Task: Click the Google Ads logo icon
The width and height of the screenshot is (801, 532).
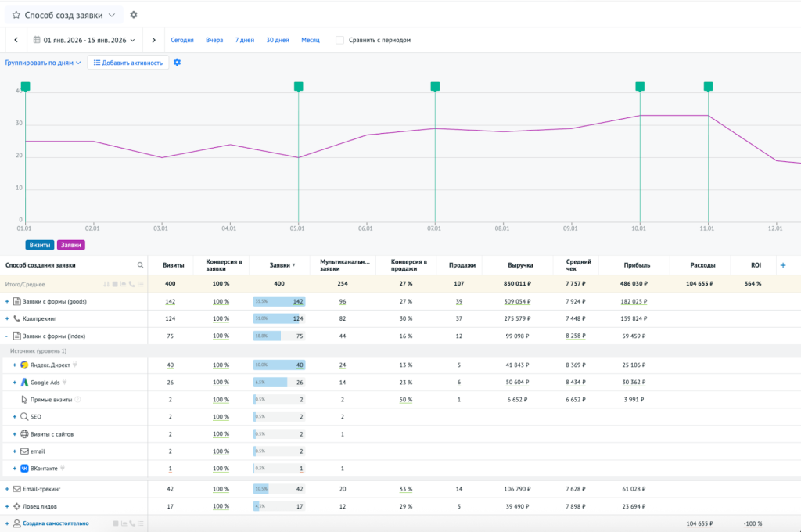Action: 24,383
